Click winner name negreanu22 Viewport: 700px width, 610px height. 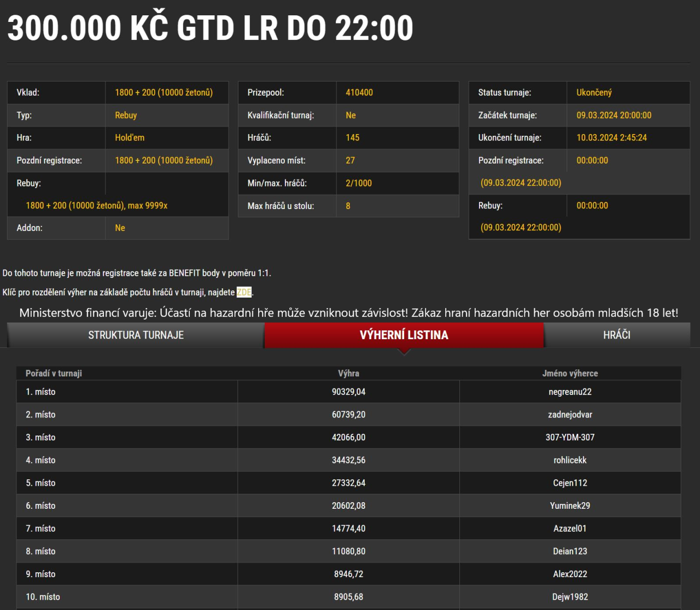[570, 392]
